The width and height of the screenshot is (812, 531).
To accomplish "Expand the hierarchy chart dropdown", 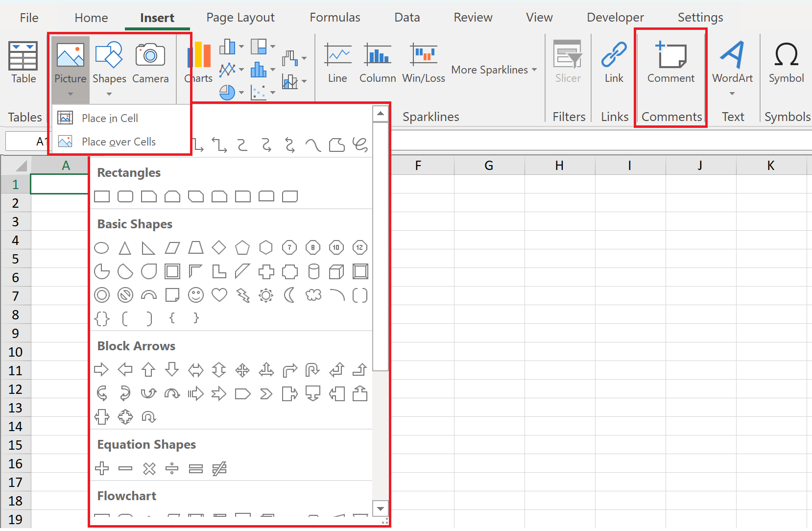I will tap(273, 47).
